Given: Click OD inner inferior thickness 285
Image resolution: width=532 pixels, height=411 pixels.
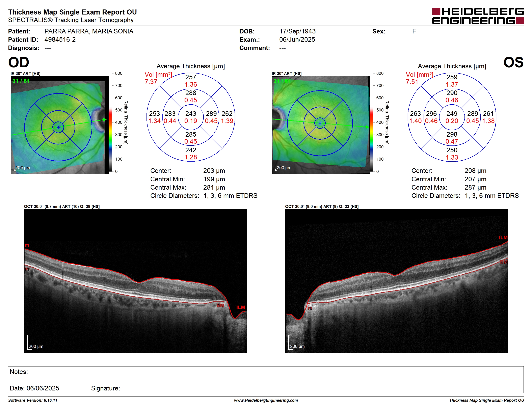Looking at the screenshot, I should click(x=191, y=134).
